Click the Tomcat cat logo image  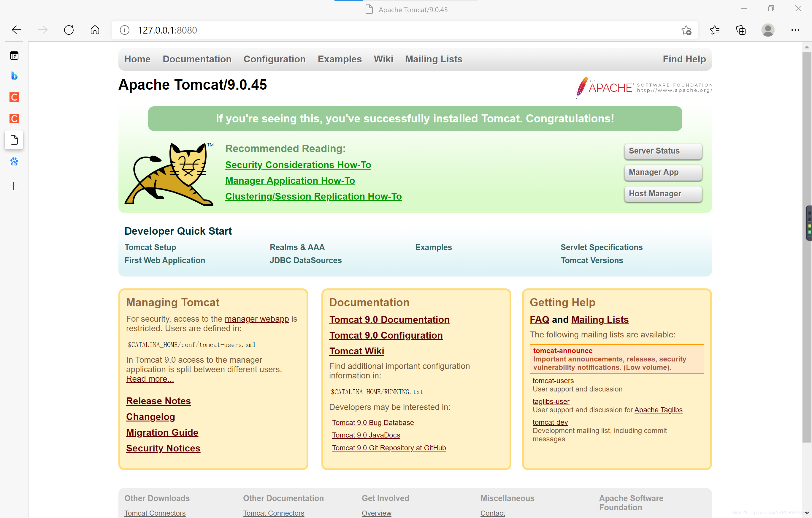[169, 174]
